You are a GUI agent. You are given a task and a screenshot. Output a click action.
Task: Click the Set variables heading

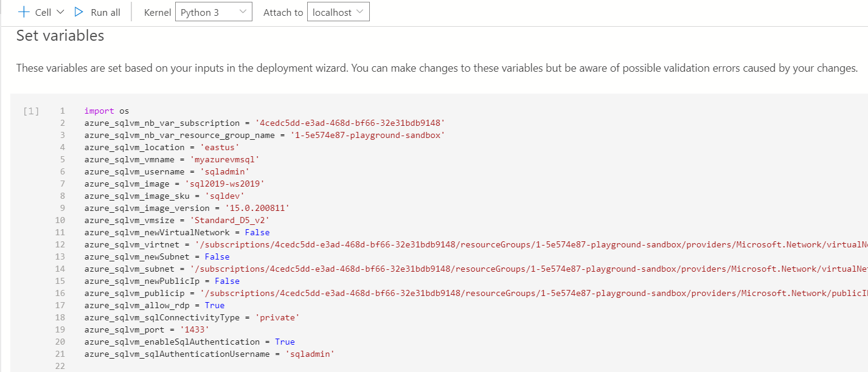pos(60,36)
